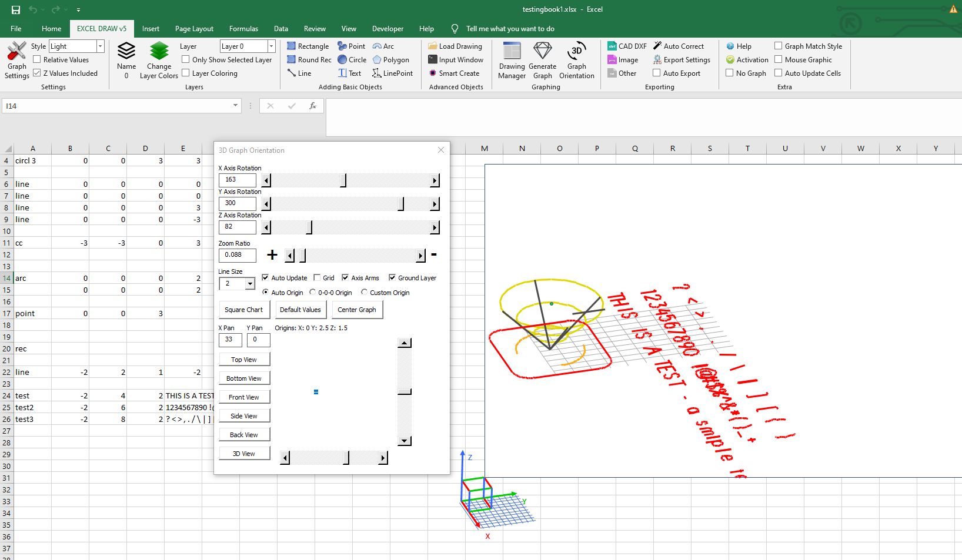Open the 3D Graph Orientation tool
The height and width of the screenshot is (560, 962).
576,59
